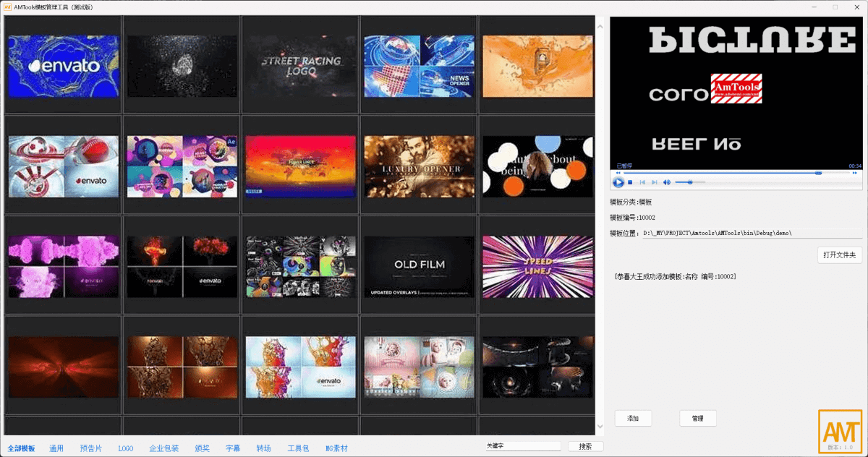
Task: Open the 企业包装 category tab
Action: point(163,448)
